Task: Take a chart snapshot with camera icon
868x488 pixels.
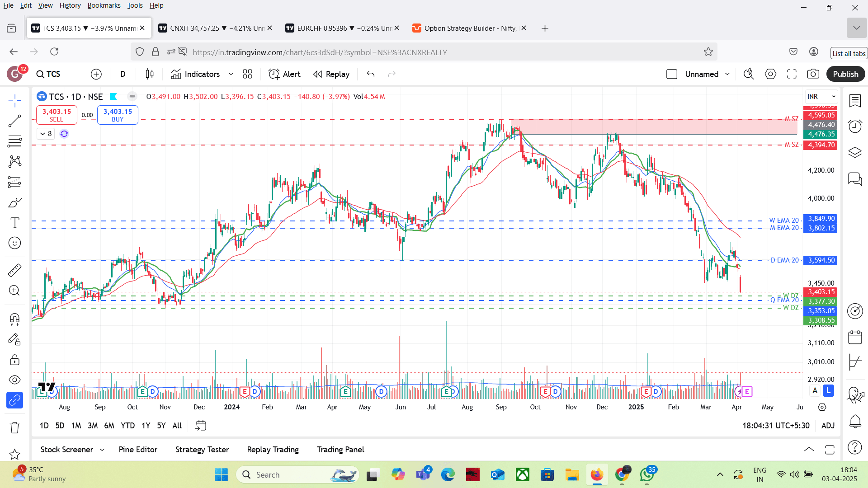Action: pos(813,74)
